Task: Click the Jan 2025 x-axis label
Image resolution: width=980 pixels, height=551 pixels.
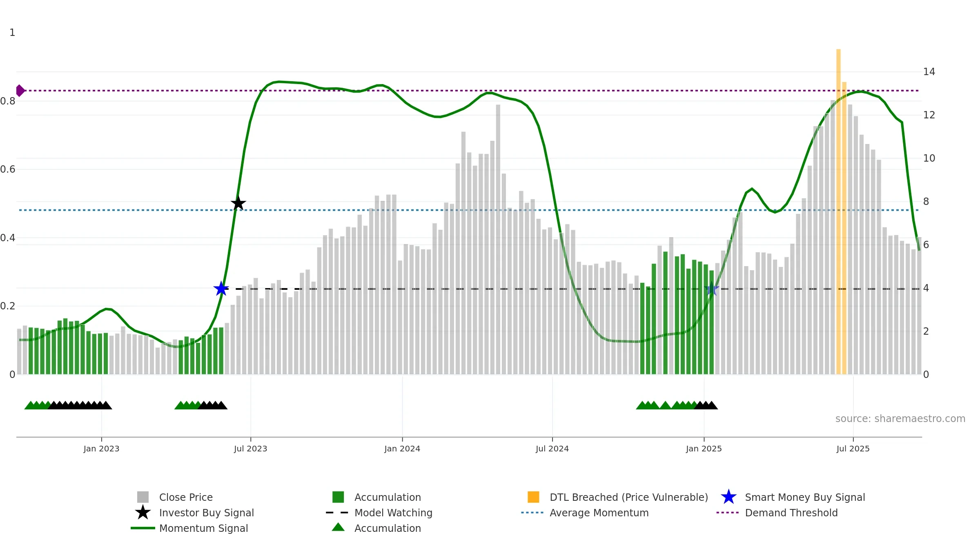Action: tap(704, 449)
